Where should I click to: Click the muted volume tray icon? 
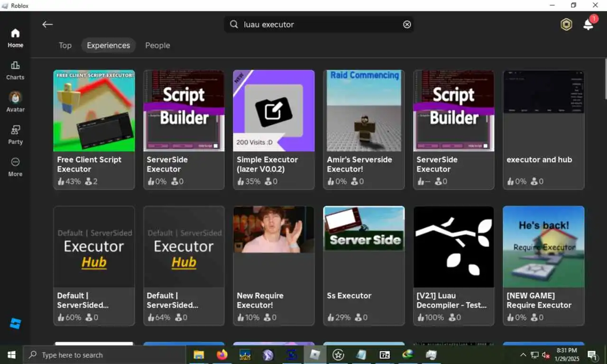coord(546,355)
